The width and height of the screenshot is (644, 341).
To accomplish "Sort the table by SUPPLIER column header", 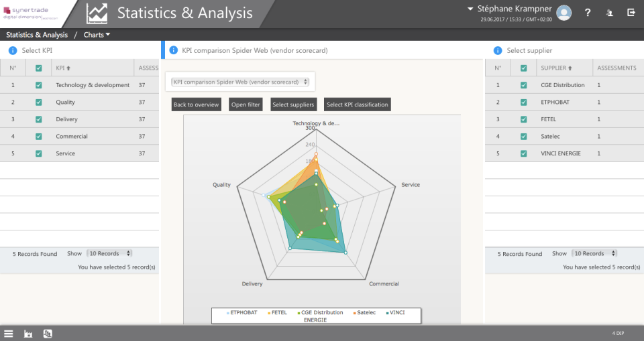I will (x=557, y=68).
